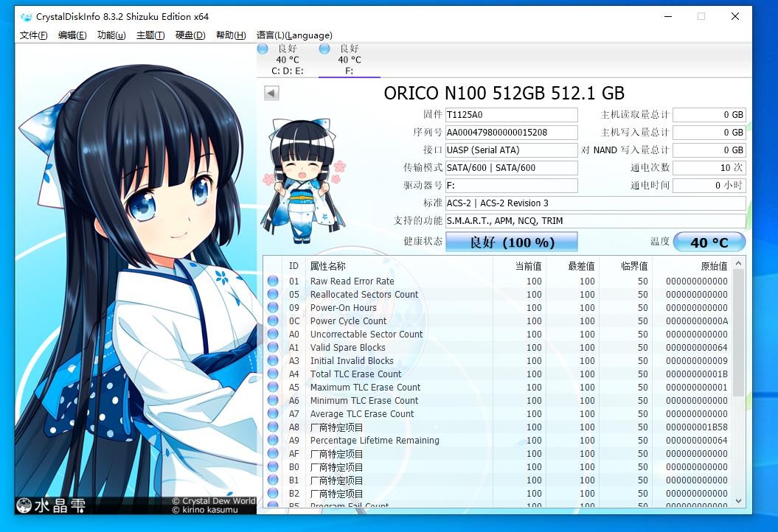The height and width of the screenshot is (532, 778).
Task: Click the previous disk arrow button
Action: [x=271, y=94]
